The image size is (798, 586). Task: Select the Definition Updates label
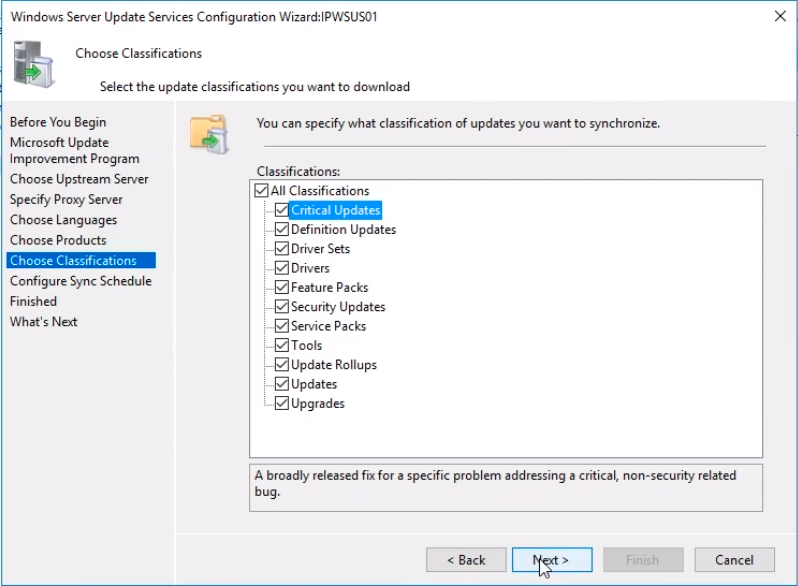(x=344, y=230)
